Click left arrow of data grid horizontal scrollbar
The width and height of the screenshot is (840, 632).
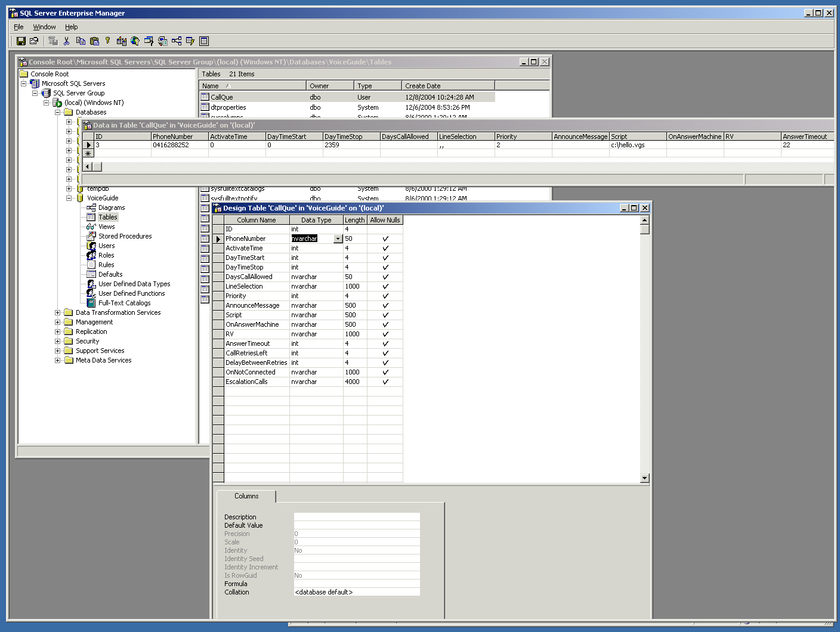point(88,167)
